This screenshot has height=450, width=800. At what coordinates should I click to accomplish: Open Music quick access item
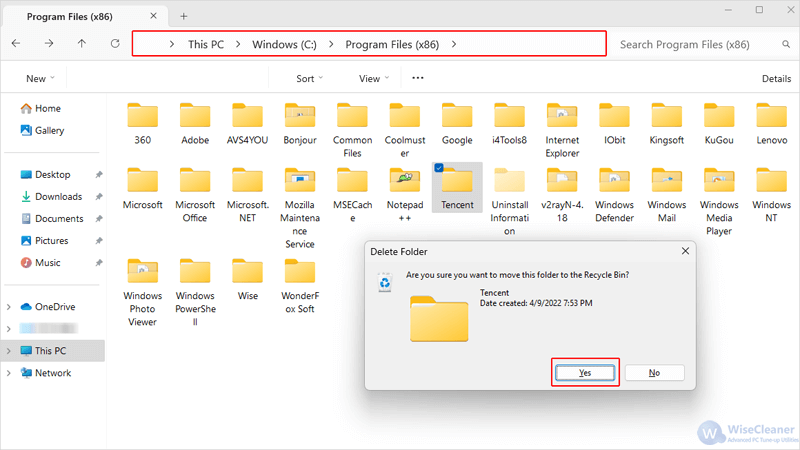coord(40,262)
